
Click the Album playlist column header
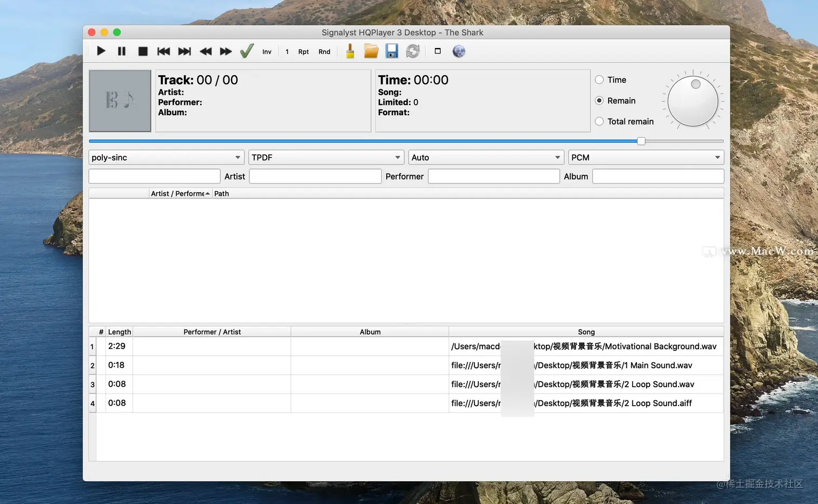[370, 332]
